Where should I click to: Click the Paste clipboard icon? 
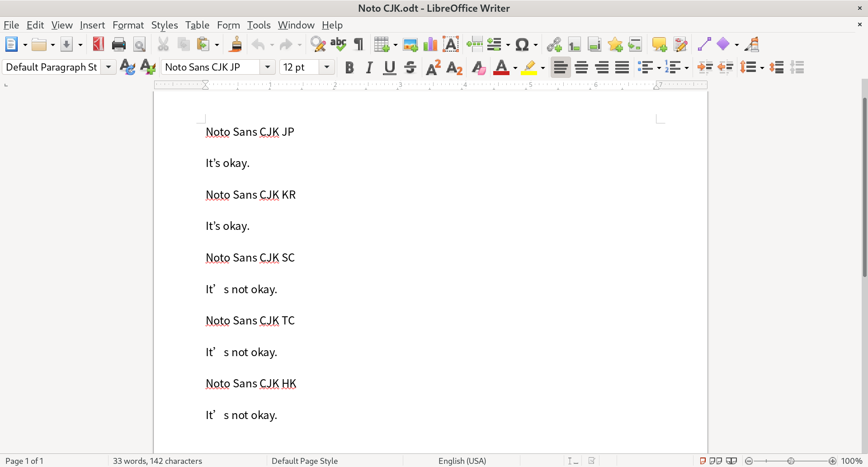[x=203, y=44]
